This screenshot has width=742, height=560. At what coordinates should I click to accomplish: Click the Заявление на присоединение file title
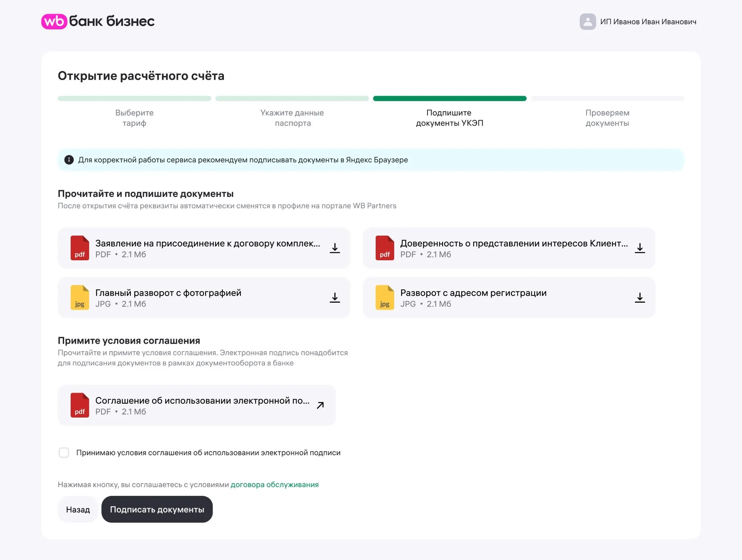pos(208,243)
